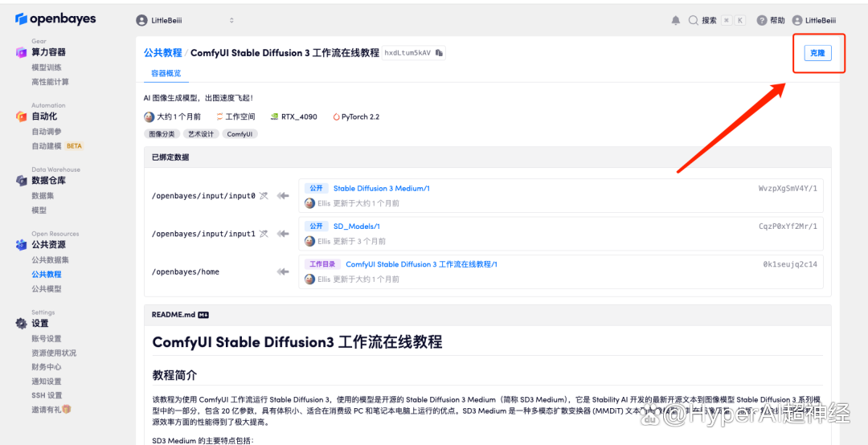Open the help question-mark icon

tap(762, 20)
